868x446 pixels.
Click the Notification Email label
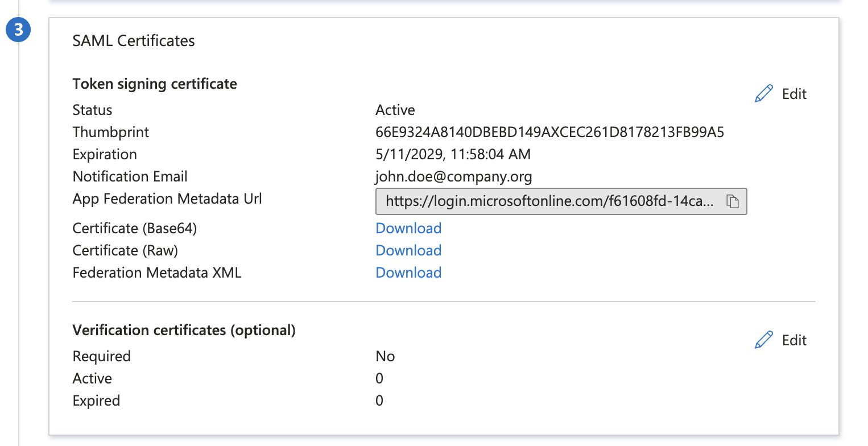pyautogui.click(x=130, y=177)
